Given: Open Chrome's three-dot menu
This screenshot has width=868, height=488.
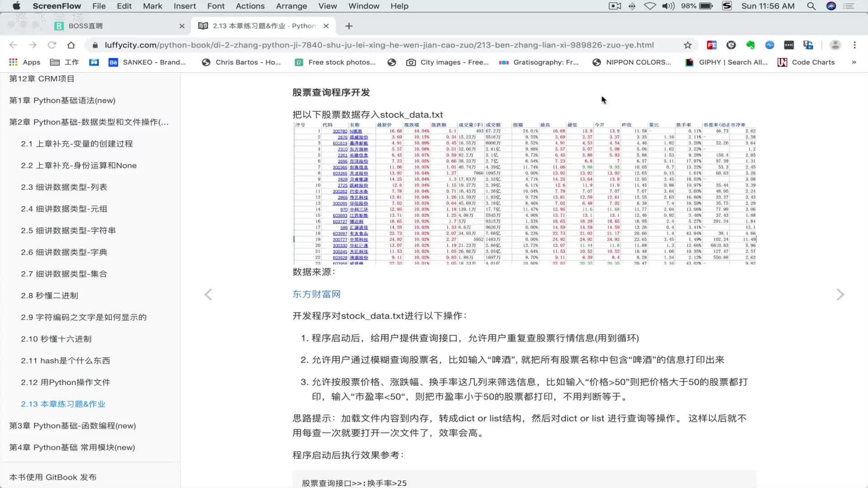Looking at the screenshot, I should [x=854, y=45].
